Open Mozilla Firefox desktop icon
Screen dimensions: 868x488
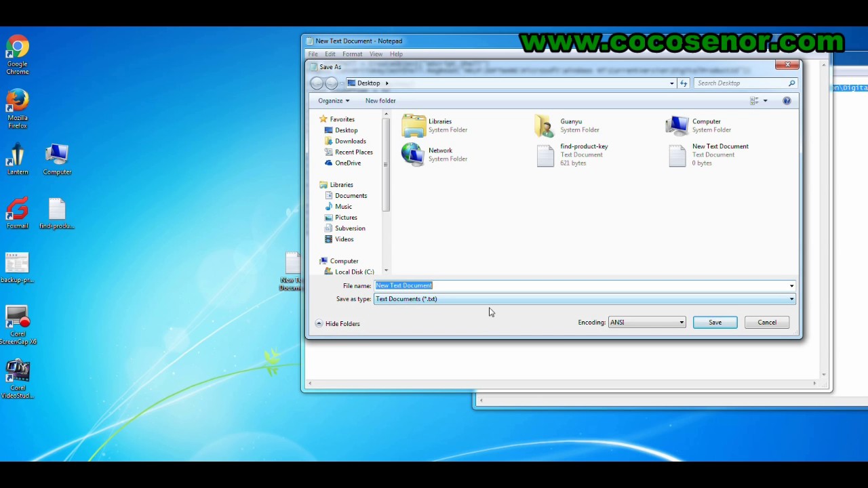[18, 109]
